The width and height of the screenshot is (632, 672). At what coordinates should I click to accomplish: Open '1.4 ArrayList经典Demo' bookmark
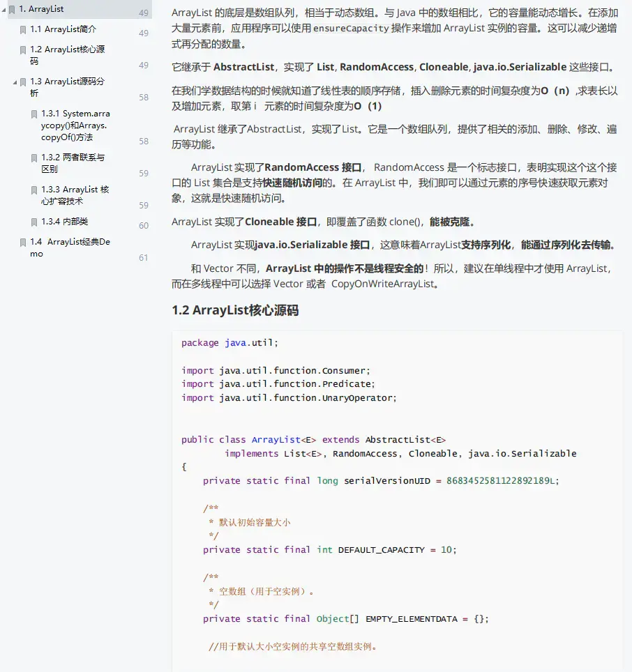pyautogui.click(x=70, y=247)
